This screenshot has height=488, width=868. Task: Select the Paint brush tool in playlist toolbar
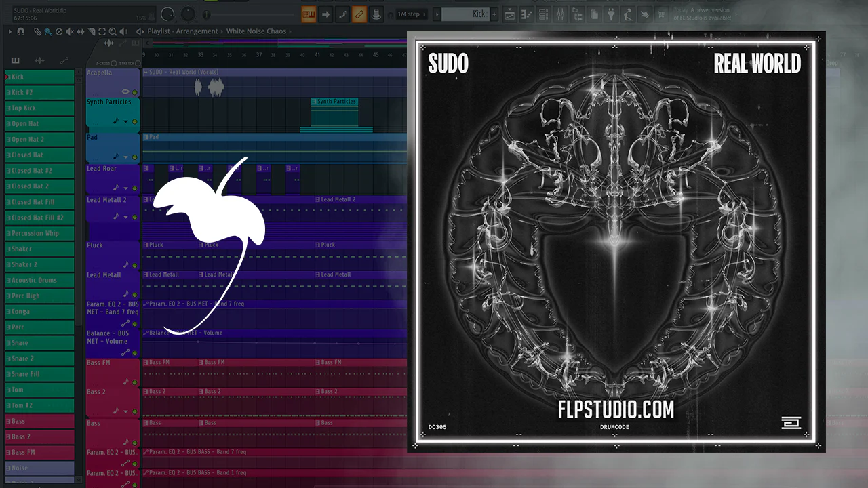(47, 31)
